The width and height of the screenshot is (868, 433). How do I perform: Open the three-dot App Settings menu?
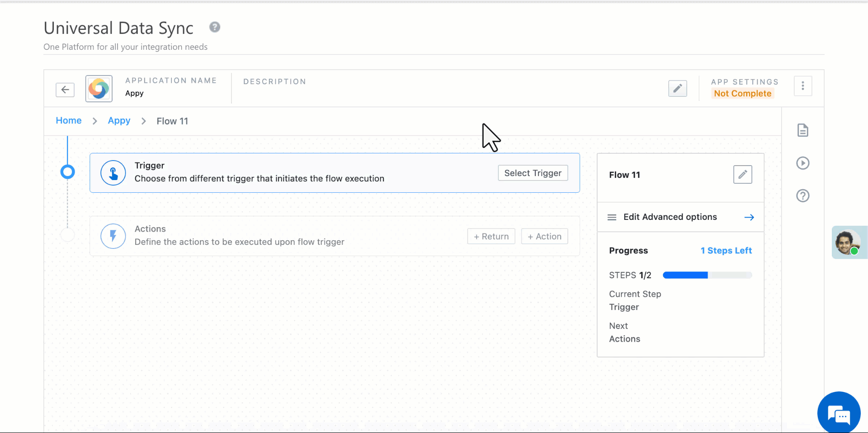[803, 86]
